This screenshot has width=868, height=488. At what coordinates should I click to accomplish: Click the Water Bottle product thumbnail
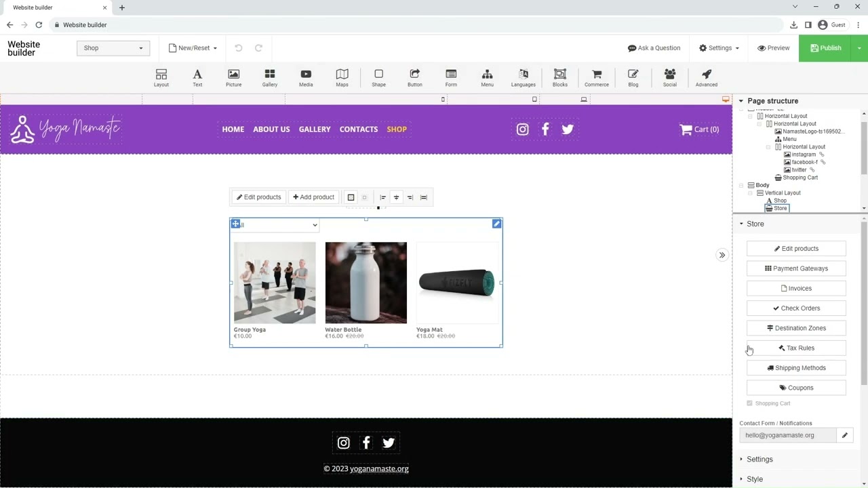pyautogui.click(x=366, y=283)
